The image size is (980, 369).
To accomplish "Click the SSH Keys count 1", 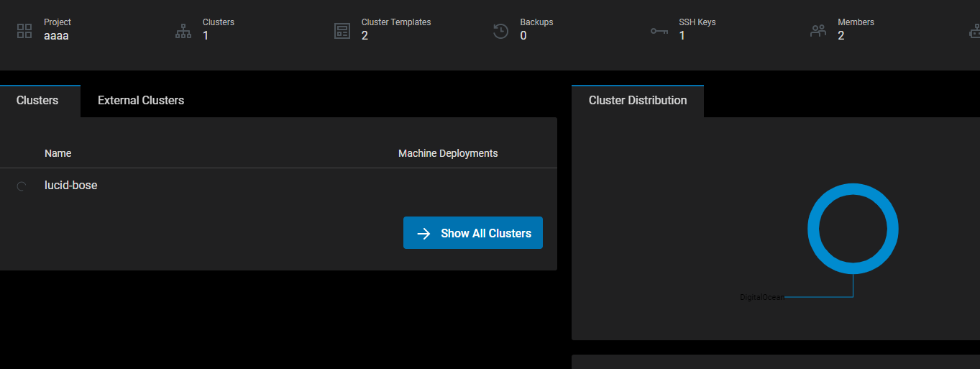I will 682,35.
